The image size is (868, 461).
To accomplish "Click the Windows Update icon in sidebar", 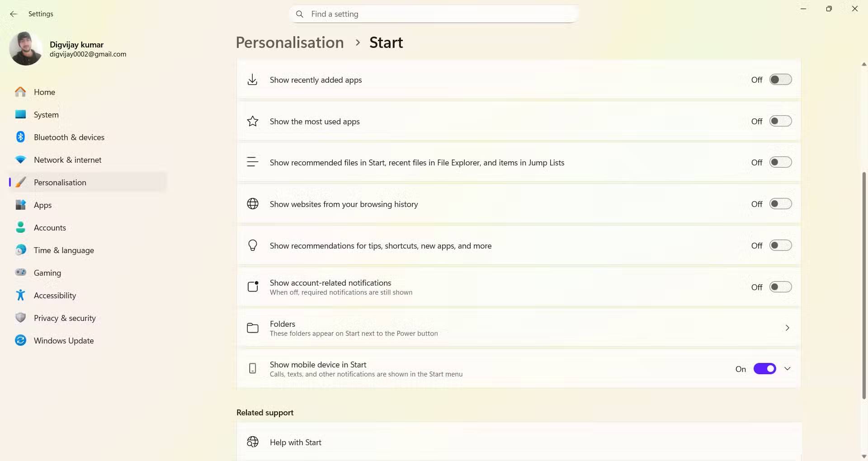I will [20, 340].
